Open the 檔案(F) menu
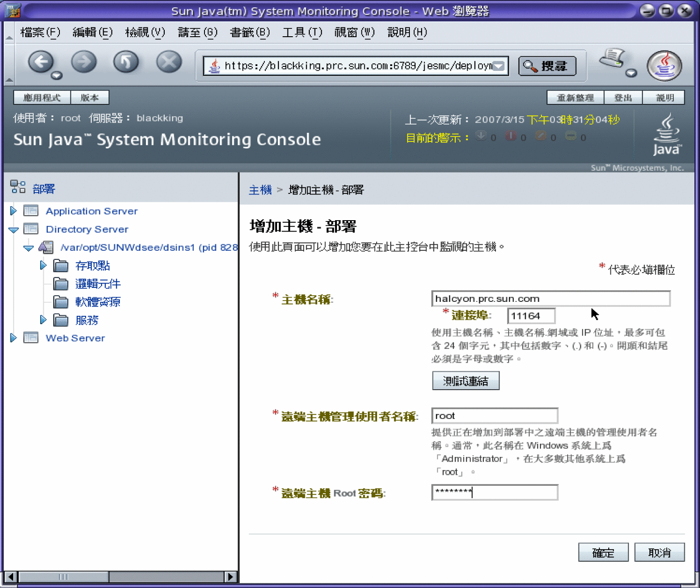The width and height of the screenshot is (700, 588). (40, 32)
